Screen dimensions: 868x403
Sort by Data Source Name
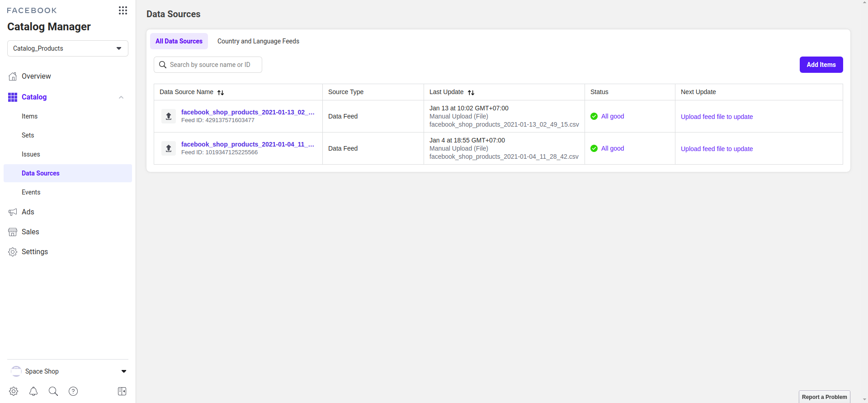point(221,92)
